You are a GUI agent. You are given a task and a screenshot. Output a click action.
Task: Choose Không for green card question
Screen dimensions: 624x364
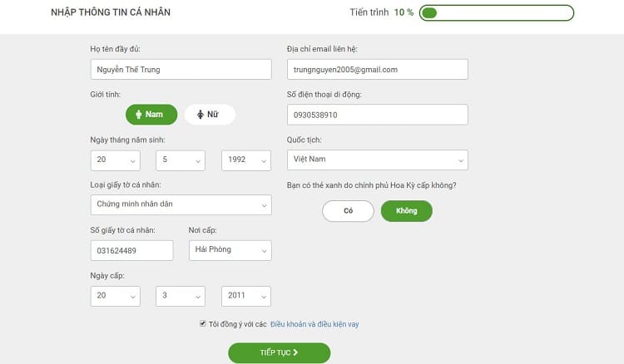tap(406, 211)
